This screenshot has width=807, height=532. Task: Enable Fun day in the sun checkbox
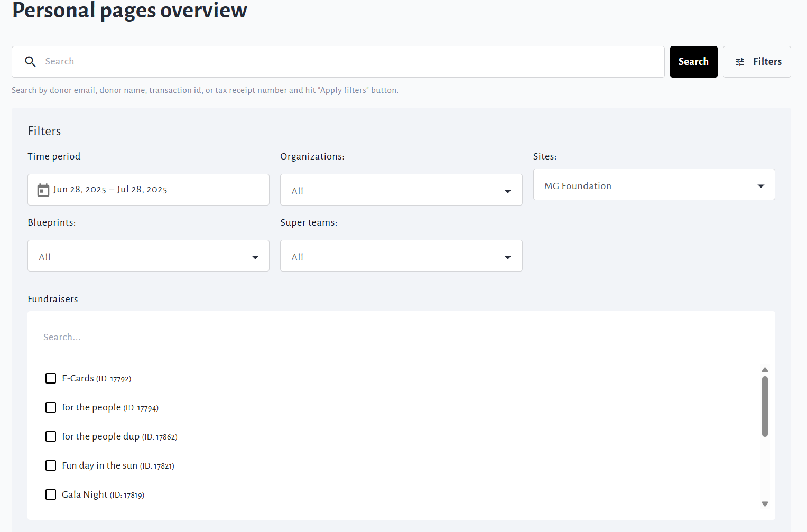[x=51, y=465]
